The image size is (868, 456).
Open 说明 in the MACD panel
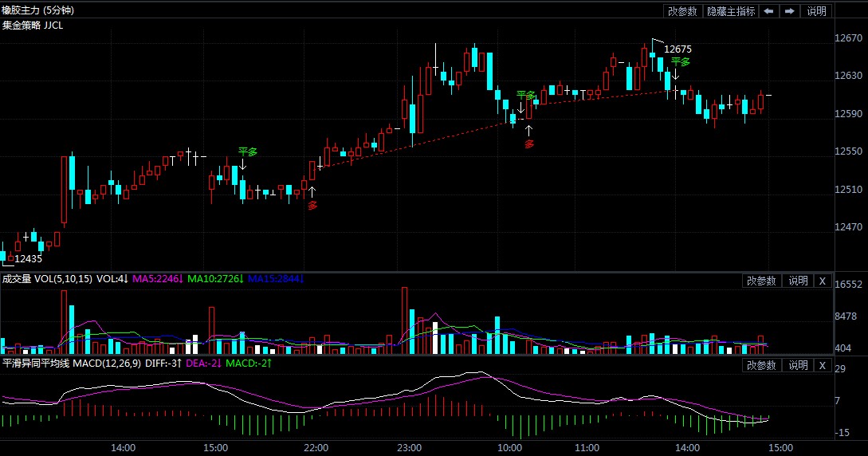point(798,365)
